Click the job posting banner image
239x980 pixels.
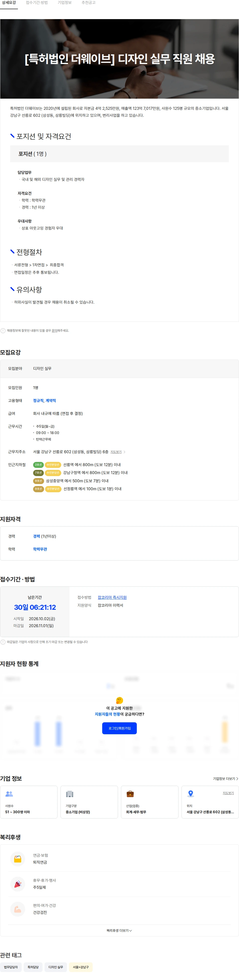119,59
